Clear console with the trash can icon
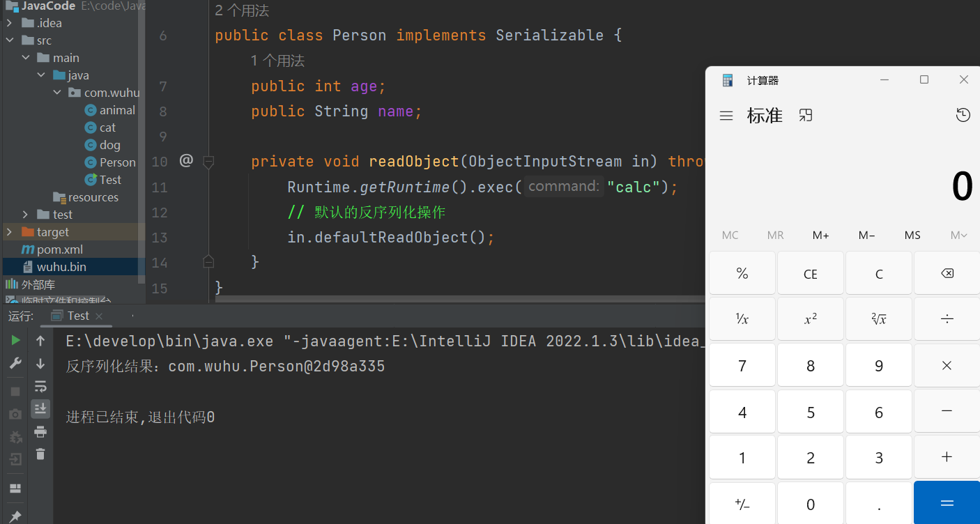Viewport: 980px width, 524px height. pos(40,454)
